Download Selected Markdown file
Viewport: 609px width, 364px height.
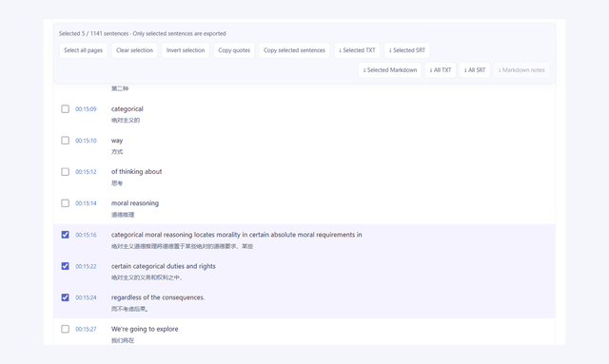click(x=389, y=70)
